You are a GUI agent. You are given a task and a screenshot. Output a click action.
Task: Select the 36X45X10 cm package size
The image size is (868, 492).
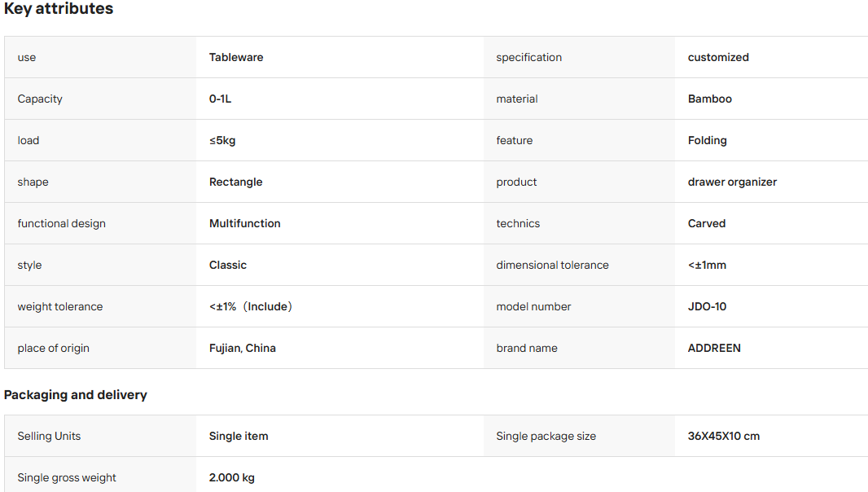724,436
